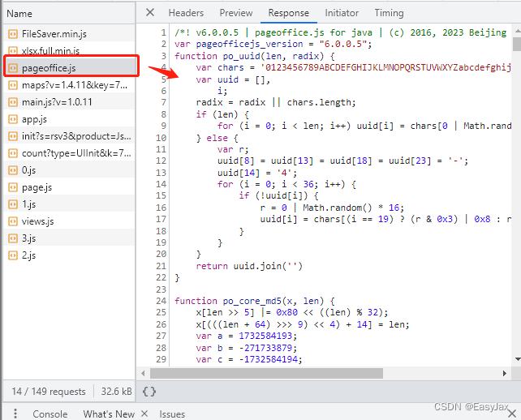Viewport: 521px width, 420px height.
Task: Click the main.js?v=1.0.11 script icon
Action: click(13, 102)
